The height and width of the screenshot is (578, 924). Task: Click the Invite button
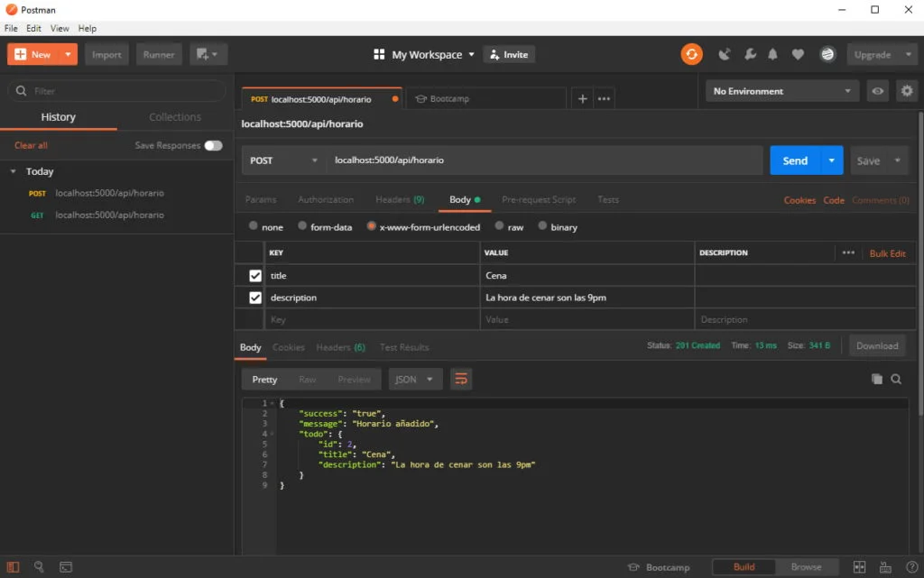[x=509, y=54]
